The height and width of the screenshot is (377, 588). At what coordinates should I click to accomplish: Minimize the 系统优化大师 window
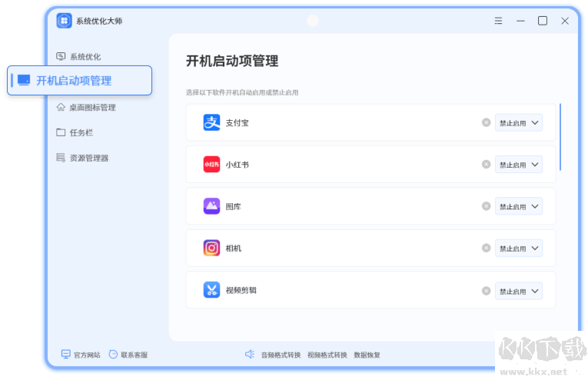point(520,21)
